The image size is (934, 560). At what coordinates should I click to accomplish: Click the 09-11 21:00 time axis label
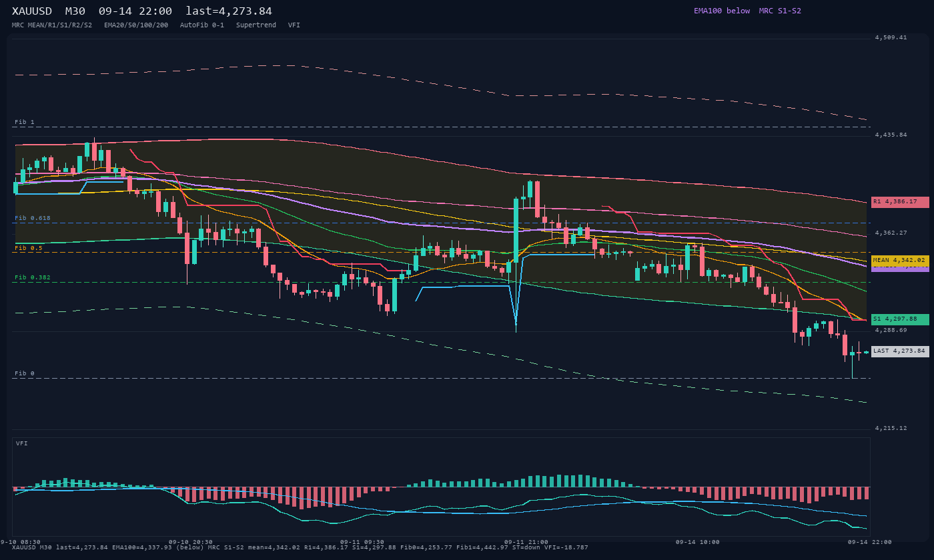click(526, 542)
